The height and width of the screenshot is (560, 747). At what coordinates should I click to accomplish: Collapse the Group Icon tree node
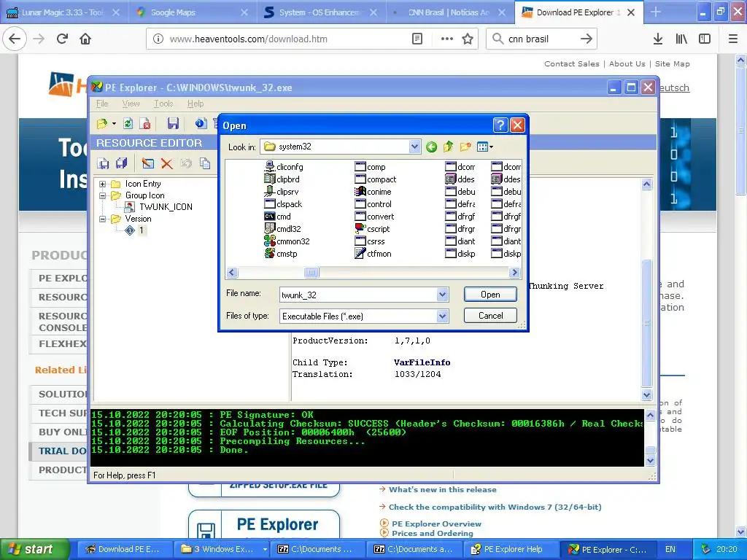point(102,195)
